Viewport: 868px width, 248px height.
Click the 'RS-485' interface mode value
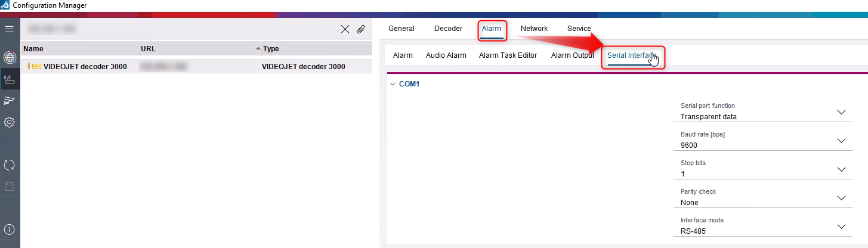click(x=693, y=231)
